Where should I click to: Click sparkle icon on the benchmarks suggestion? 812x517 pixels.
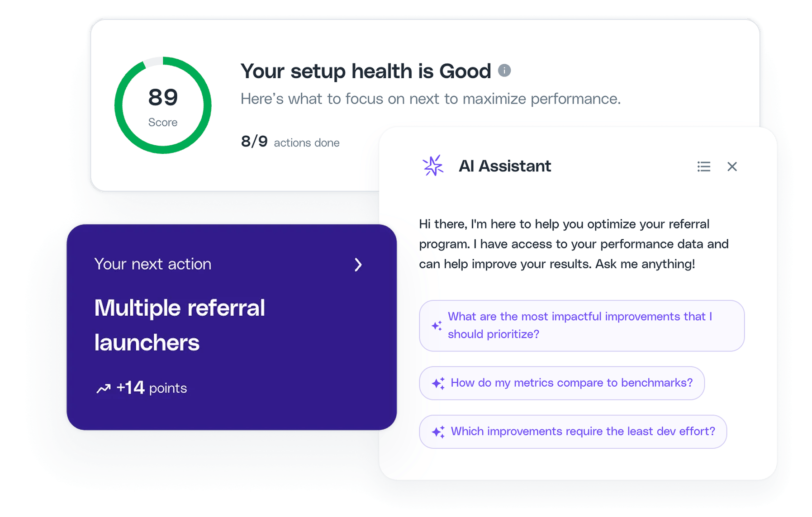438,383
